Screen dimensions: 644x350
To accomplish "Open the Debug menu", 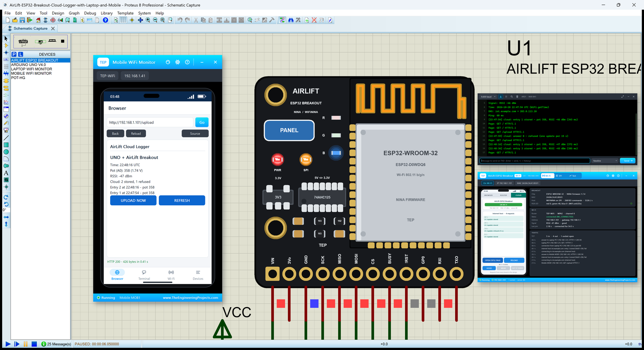I will (x=90, y=13).
